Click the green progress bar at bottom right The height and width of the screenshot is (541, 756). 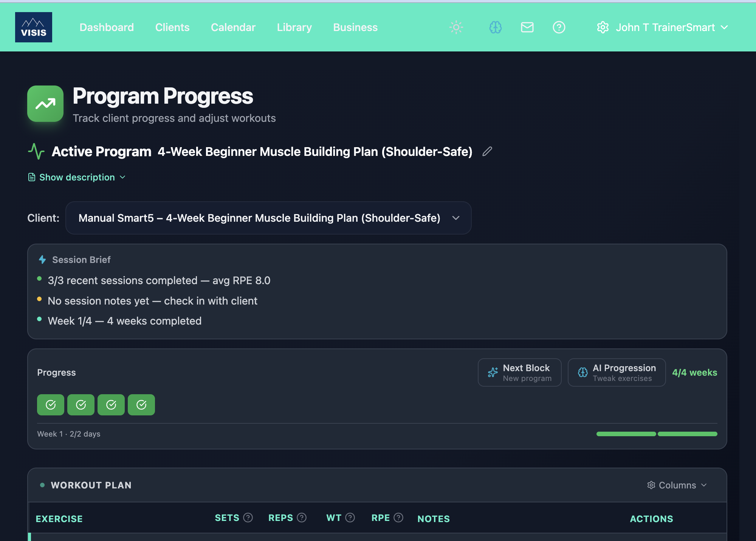687,434
